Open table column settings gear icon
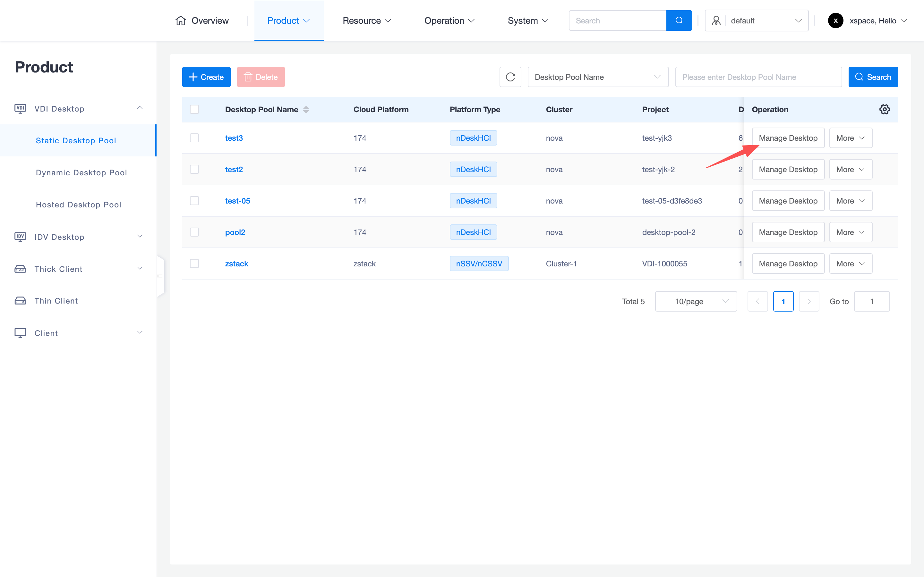This screenshot has width=924, height=577. pos(884,110)
